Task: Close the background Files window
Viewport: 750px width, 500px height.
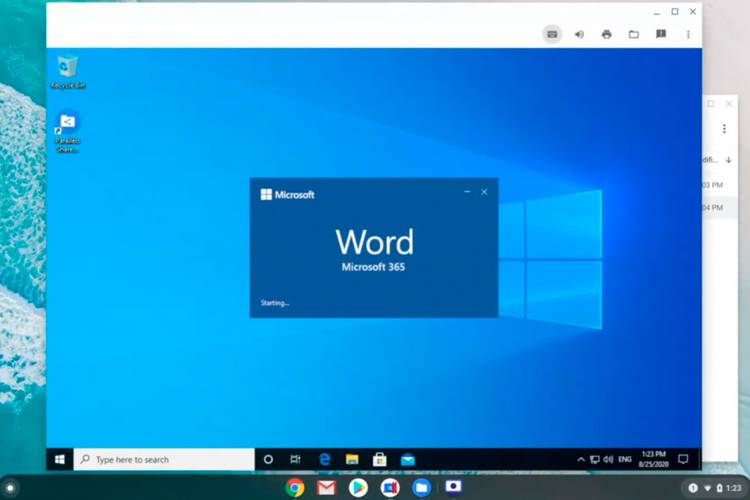Action: [x=729, y=104]
